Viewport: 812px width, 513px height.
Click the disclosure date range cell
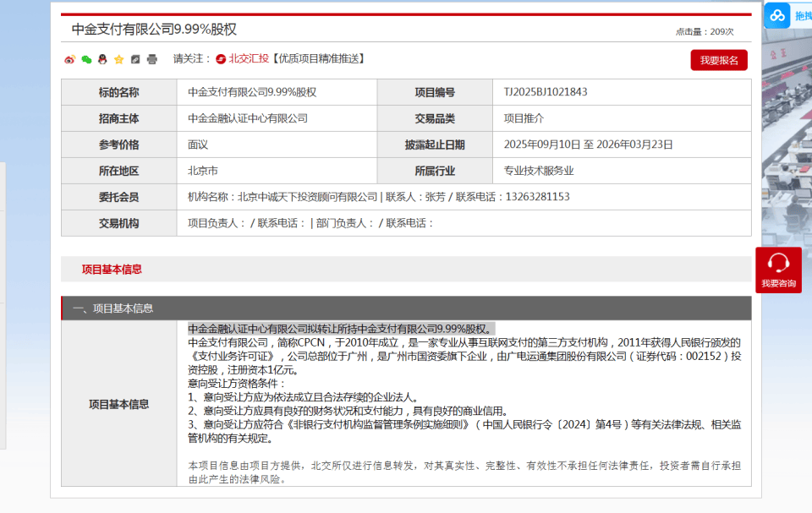point(588,145)
